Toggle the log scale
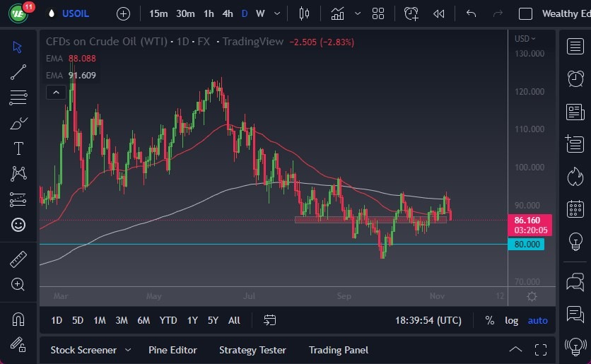The height and width of the screenshot is (364, 591). click(511, 320)
